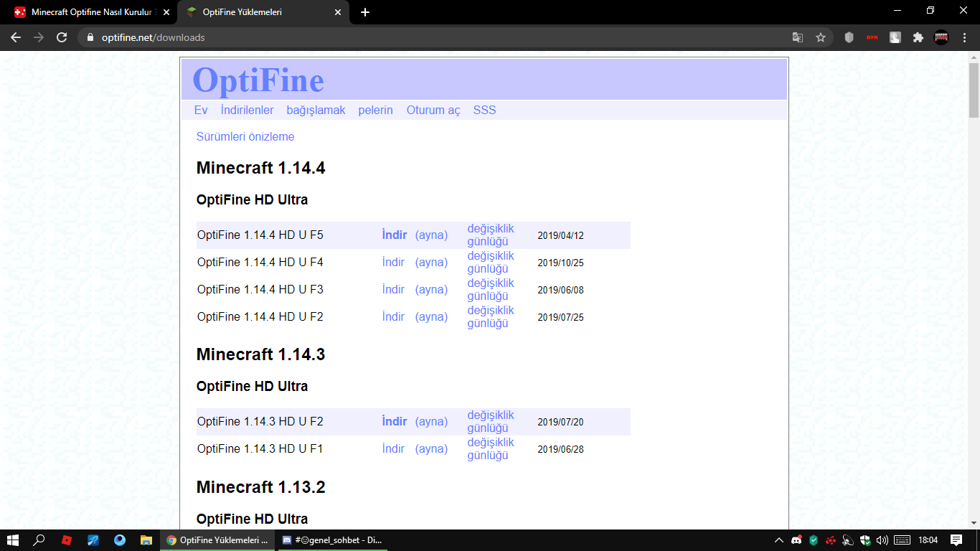This screenshot has height=551, width=980.
Task: View site info via the padlock icon
Action: point(90,37)
